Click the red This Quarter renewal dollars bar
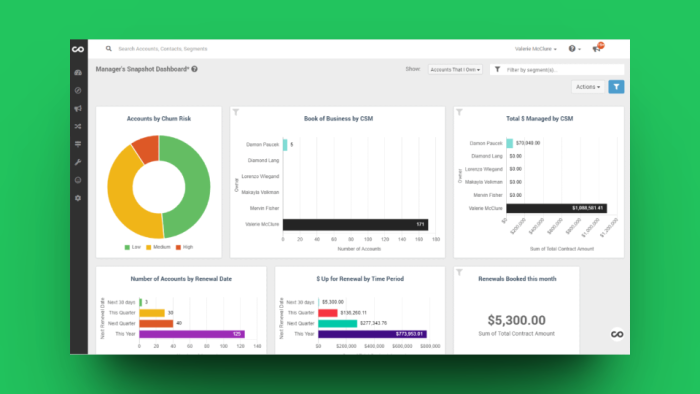Viewport: 700px width, 394px height. [328, 313]
